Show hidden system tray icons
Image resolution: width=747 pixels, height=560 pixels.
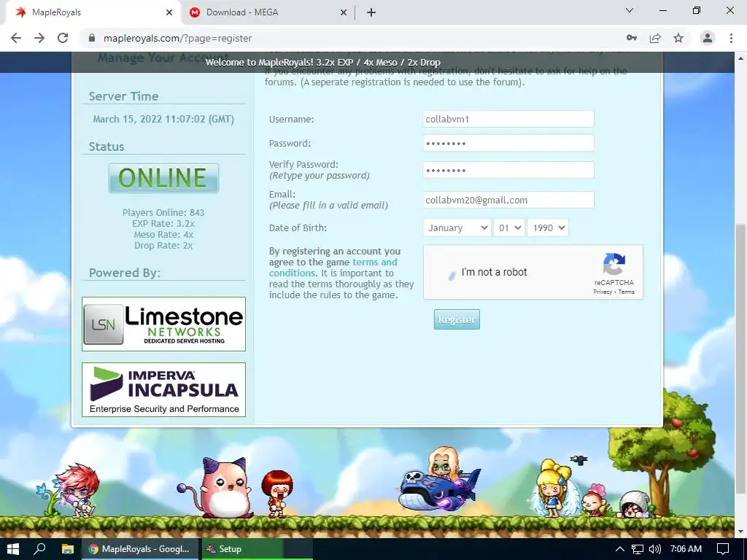(620, 549)
